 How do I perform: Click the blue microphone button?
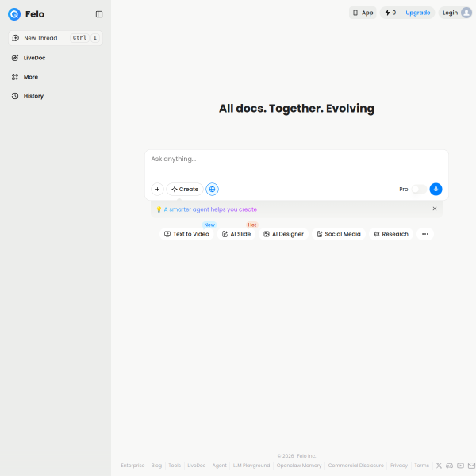click(x=436, y=189)
